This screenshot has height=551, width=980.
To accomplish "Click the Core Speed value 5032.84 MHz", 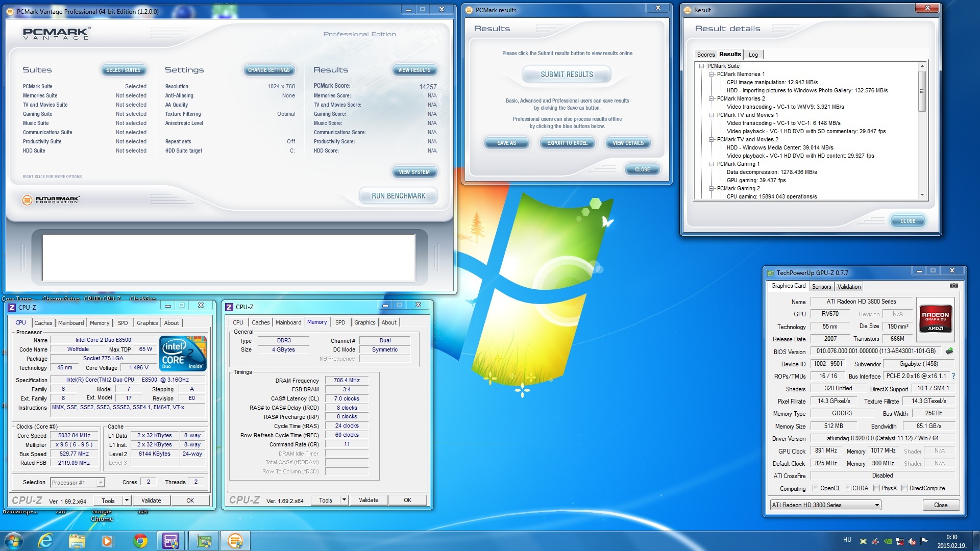I will pos(74,436).
